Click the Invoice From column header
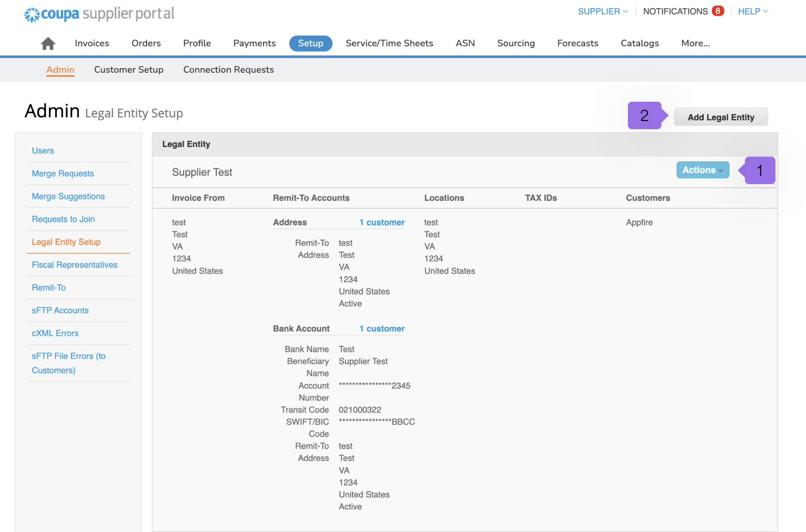806x532 pixels. coord(198,198)
